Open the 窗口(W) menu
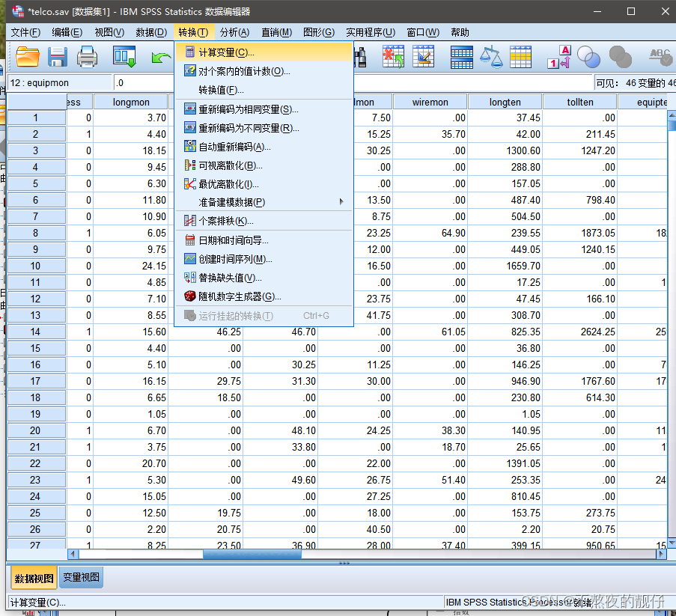 coord(423,32)
